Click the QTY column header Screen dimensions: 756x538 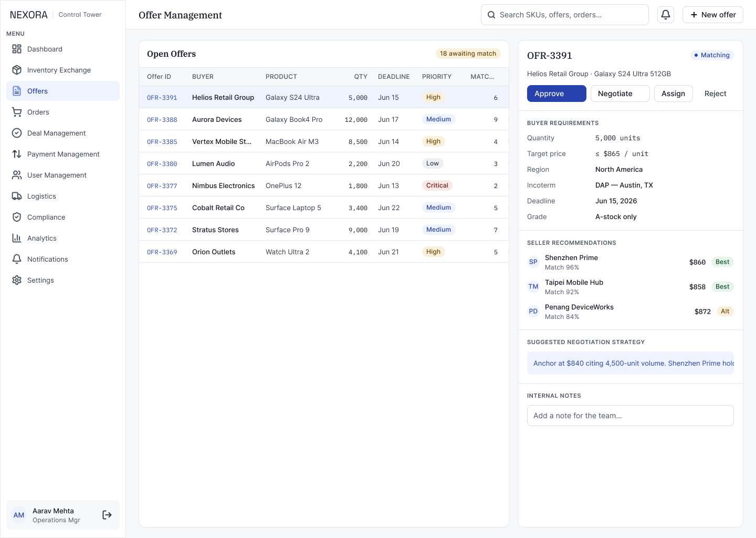(361, 77)
